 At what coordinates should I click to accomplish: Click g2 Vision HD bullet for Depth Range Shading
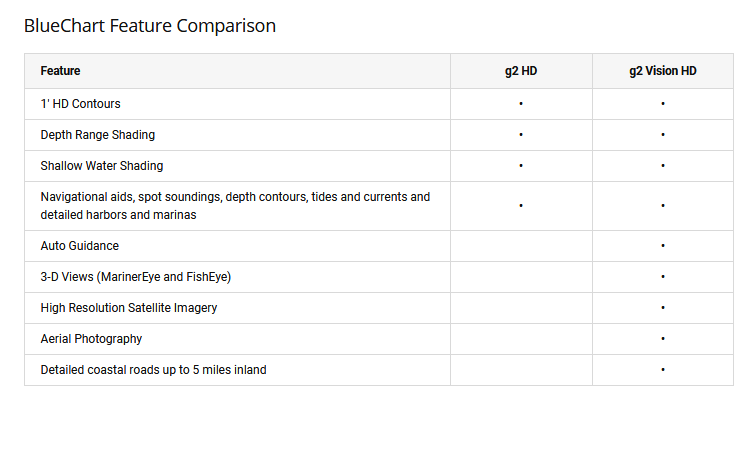pyautogui.click(x=663, y=135)
